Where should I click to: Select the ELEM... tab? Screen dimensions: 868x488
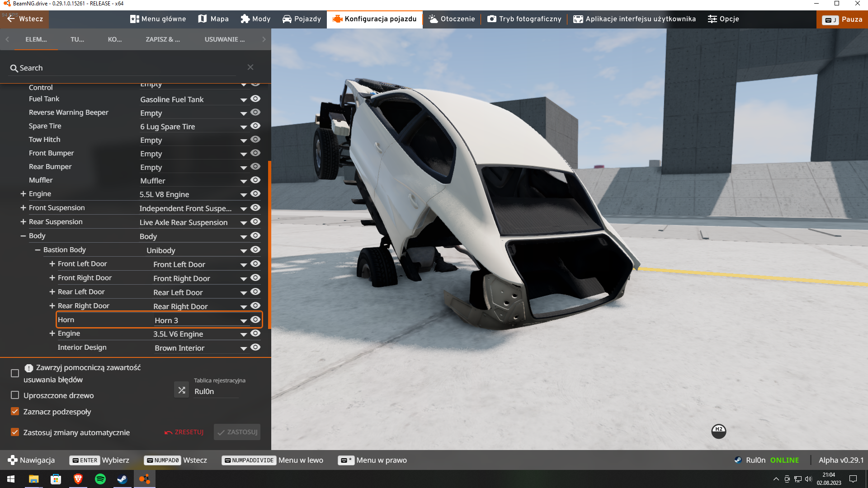[x=36, y=39]
